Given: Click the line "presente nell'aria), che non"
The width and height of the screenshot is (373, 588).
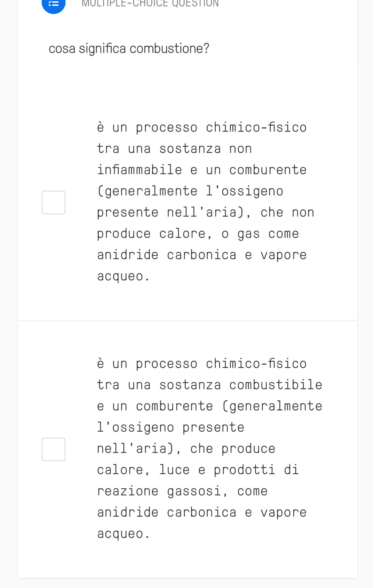Looking at the screenshot, I should (x=206, y=212).
